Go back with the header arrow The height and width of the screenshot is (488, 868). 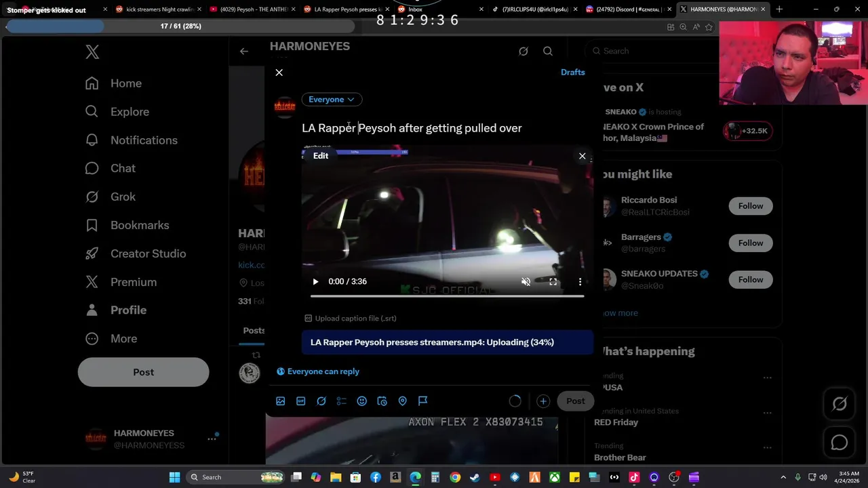coord(244,51)
